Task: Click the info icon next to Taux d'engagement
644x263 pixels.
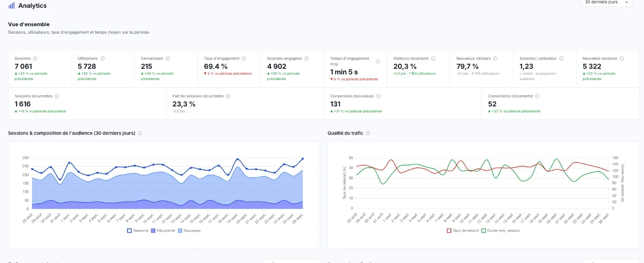Action: tap(244, 59)
